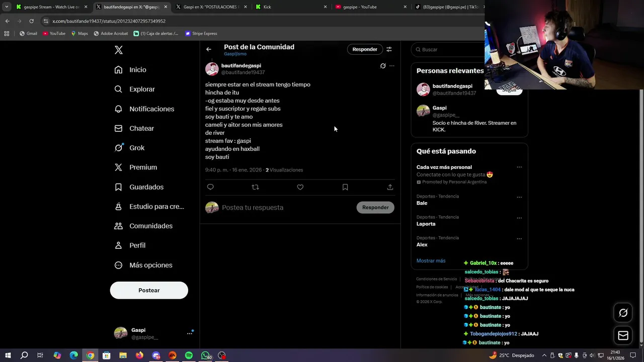Click floating messages envelope button
644x362 pixels.
[623, 335]
